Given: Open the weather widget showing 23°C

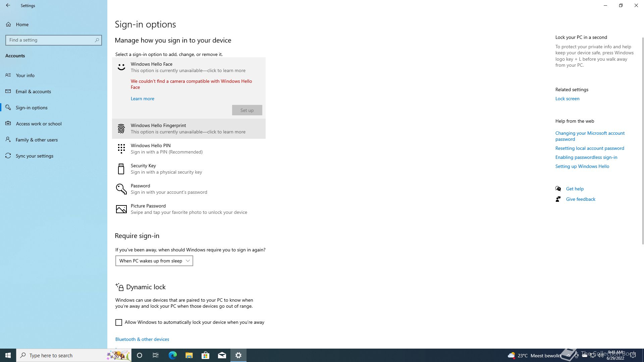Looking at the screenshot, I should (x=534, y=355).
